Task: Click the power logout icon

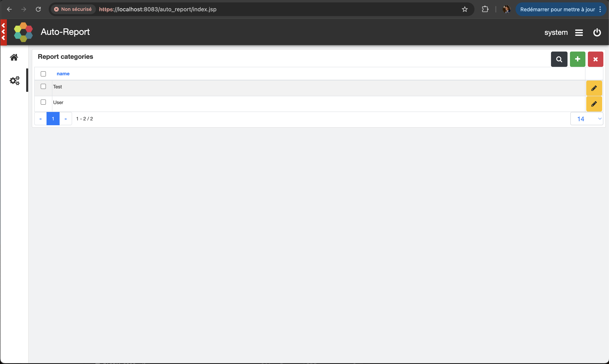Action: point(597,32)
